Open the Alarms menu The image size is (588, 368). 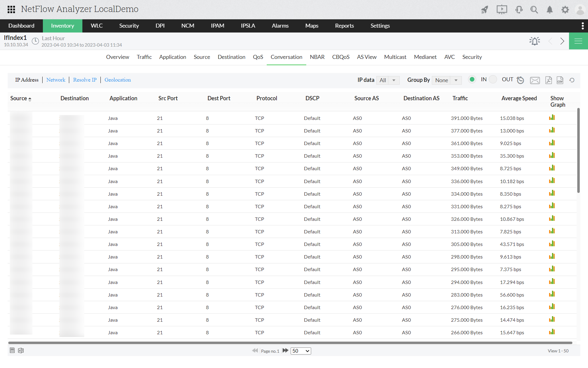pyautogui.click(x=280, y=26)
